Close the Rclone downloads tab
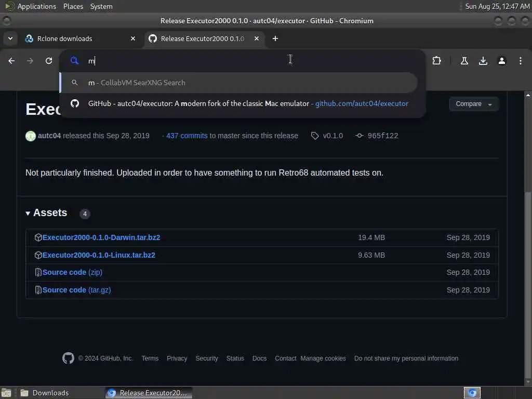 [133, 38]
